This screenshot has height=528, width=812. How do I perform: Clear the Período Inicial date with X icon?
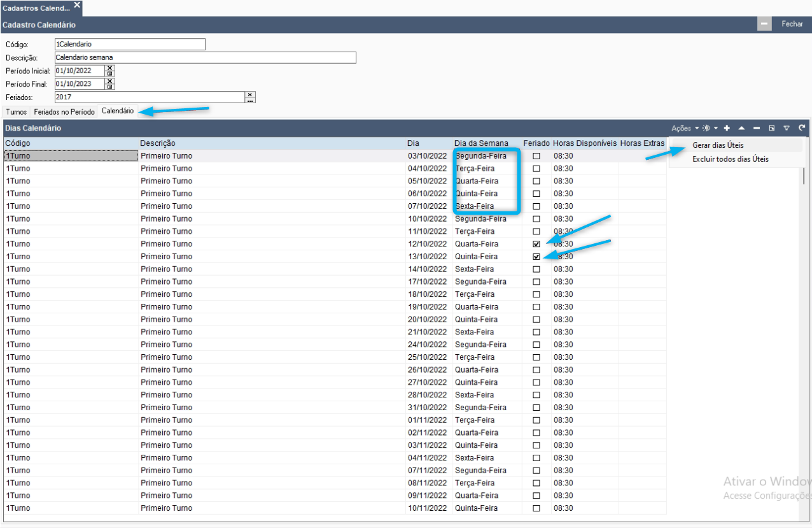click(110, 68)
